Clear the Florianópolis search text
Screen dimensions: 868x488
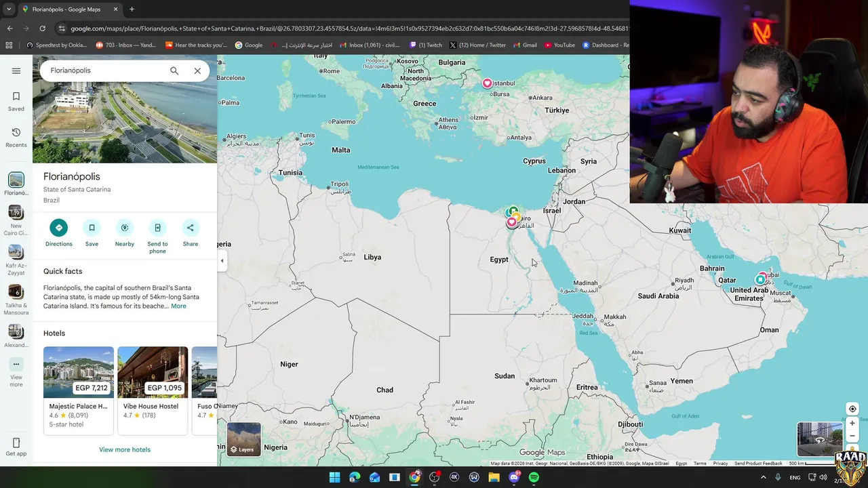click(x=197, y=70)
